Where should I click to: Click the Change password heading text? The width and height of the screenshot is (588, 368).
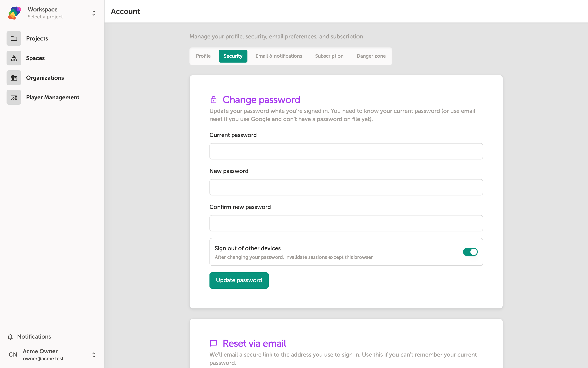click(x=261, y=100)
